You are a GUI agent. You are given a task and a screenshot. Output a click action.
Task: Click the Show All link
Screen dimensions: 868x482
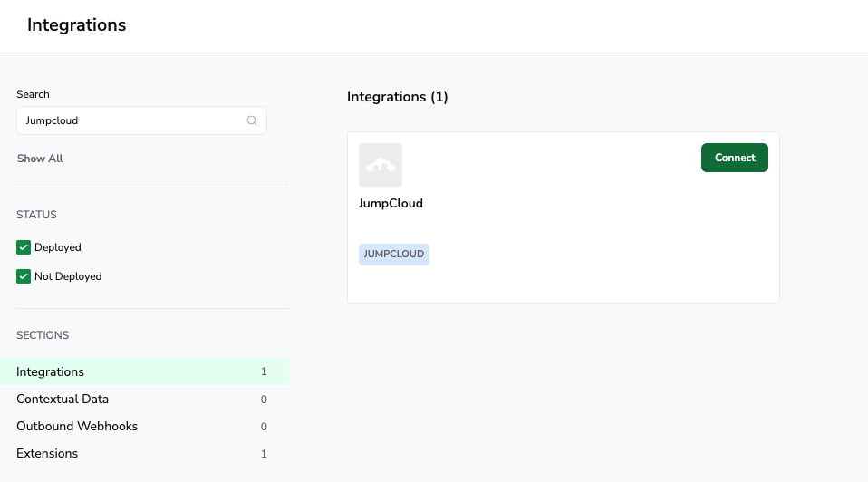click(x=40, y=159)
